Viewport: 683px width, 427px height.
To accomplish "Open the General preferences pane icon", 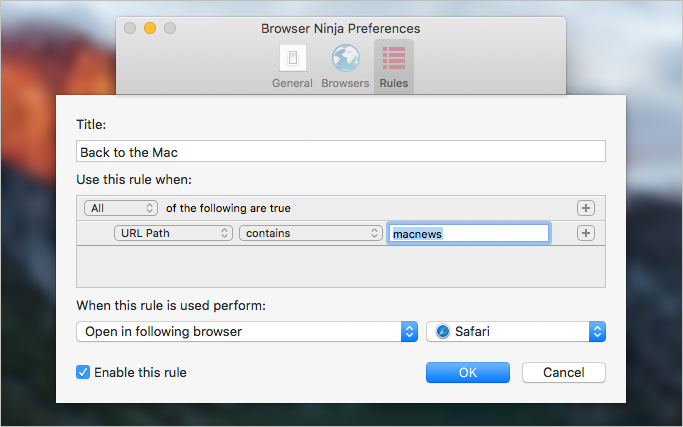I will pos(293,58).
